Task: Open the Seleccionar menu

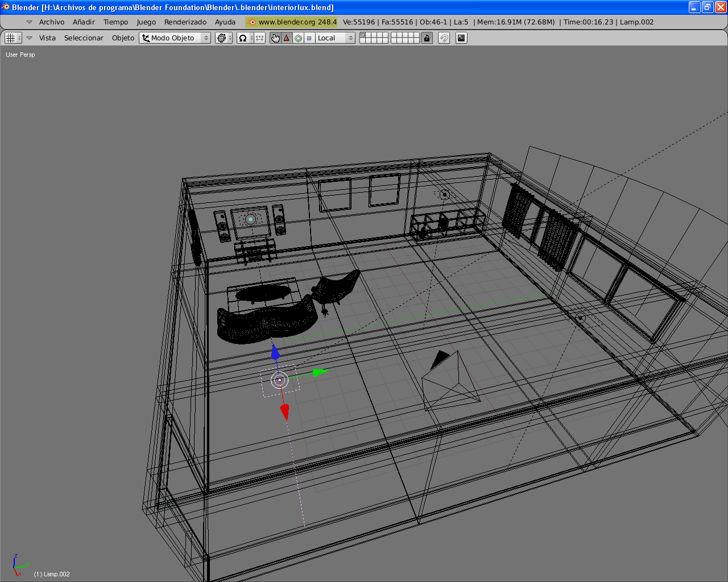Action: point(84,38)
